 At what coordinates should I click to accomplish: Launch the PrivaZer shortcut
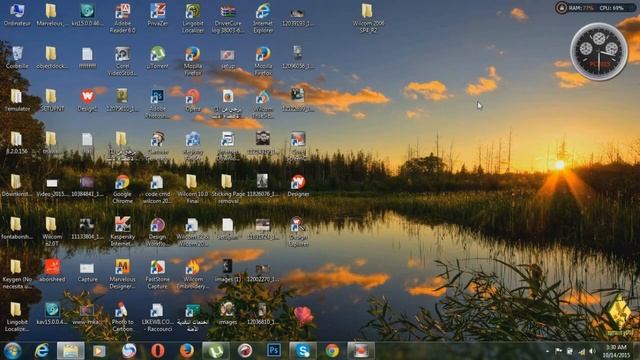(157, 16)
